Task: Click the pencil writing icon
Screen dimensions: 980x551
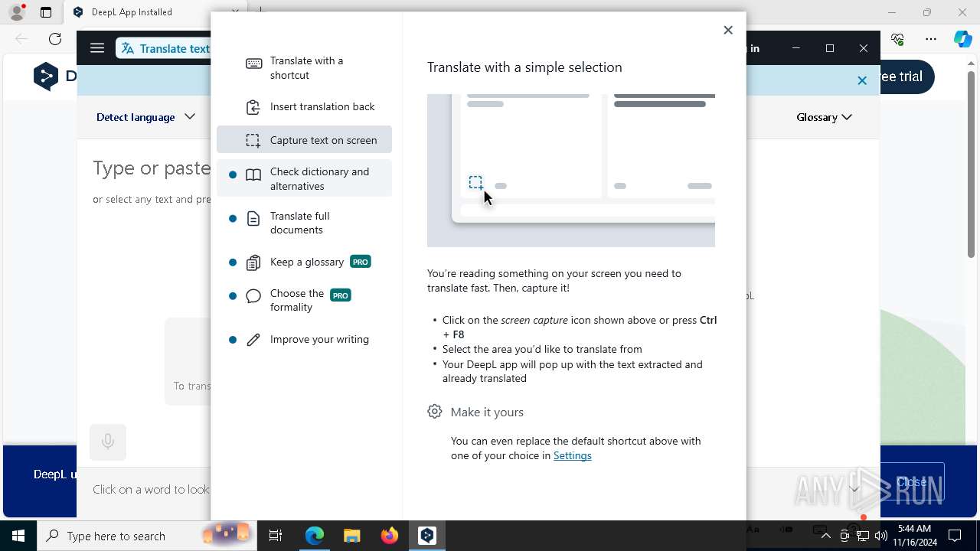Action: point(253,340)
